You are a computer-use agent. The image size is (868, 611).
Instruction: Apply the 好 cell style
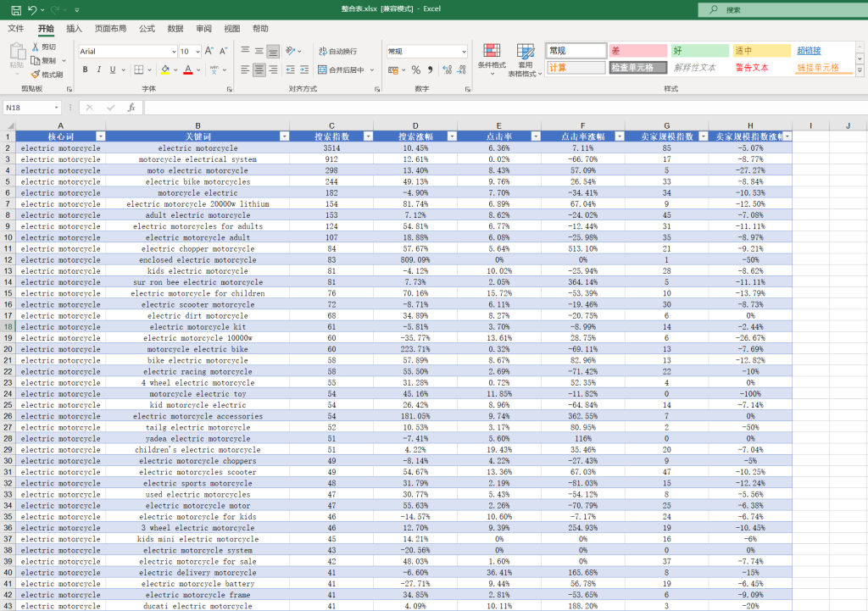tap(699, 51)
